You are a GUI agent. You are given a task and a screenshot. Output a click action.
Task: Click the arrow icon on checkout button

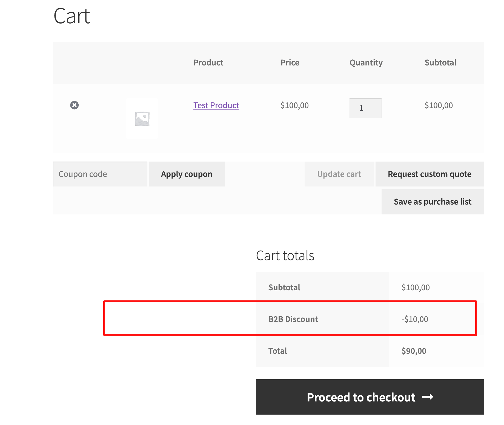click(x=428, y=397)
